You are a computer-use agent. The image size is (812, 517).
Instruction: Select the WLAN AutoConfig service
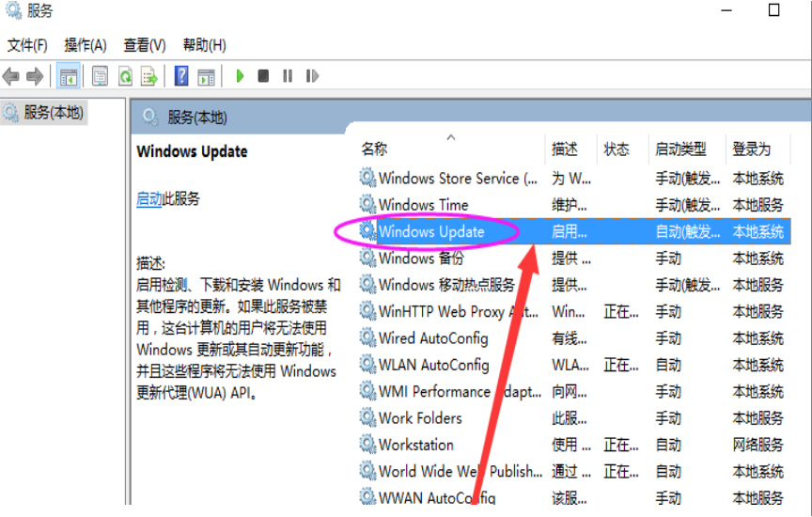coord(574,365)
